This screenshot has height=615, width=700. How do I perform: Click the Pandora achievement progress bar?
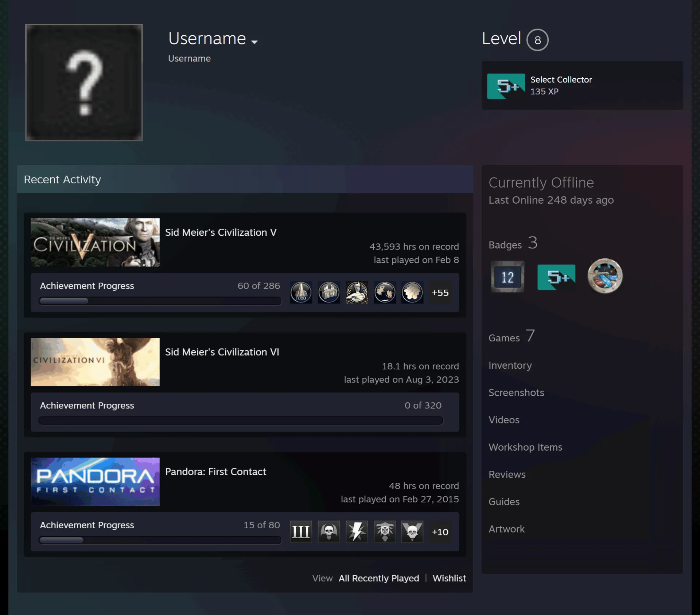[160, 540]
